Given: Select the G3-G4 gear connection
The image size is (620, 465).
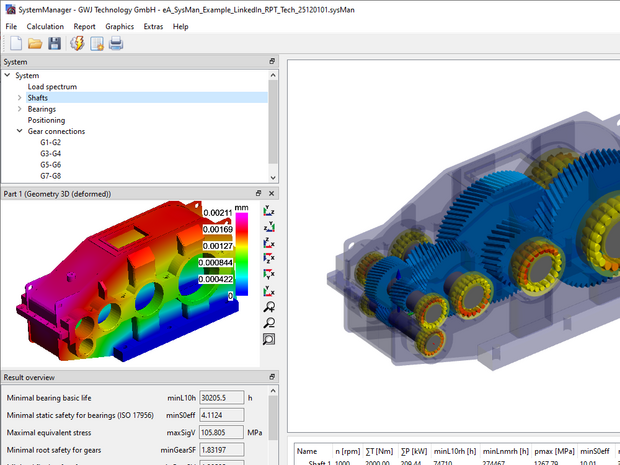Looking at the screenshot, I should click(51, 153).
